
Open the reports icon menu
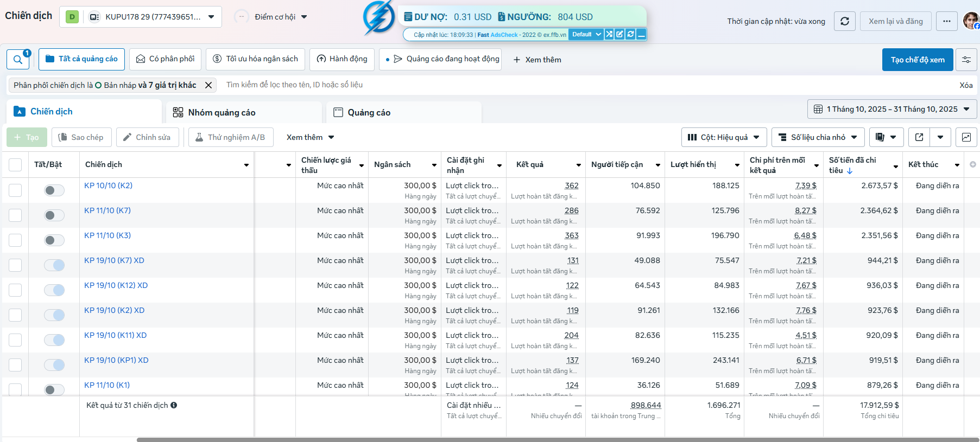click(887, 137)
